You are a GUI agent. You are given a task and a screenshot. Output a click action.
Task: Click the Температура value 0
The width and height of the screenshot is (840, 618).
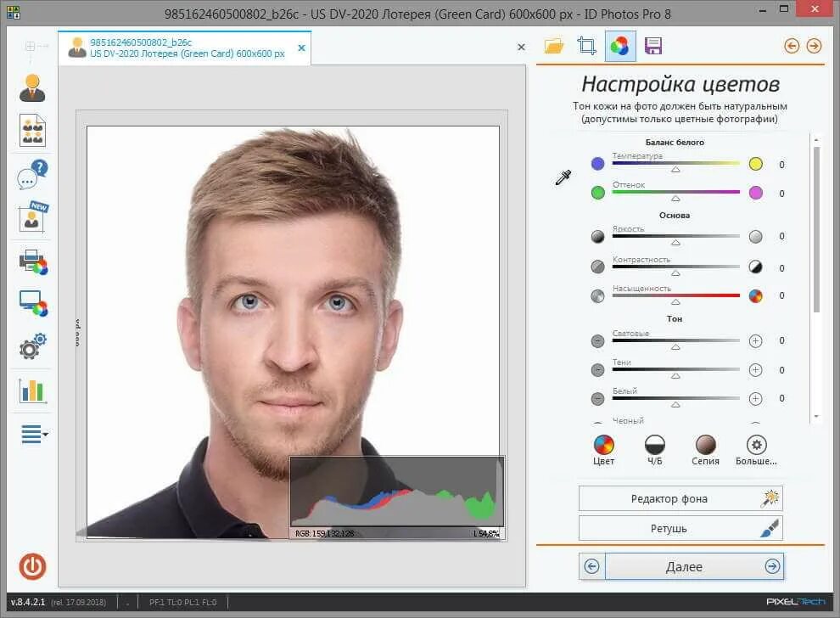pyautogui.click(x=781, y=165)
